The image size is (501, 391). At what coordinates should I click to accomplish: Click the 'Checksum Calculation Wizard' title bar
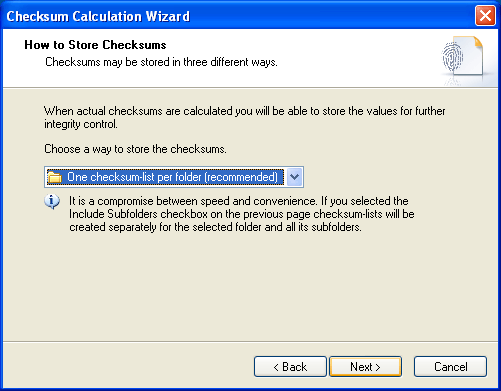click(98, 16)
